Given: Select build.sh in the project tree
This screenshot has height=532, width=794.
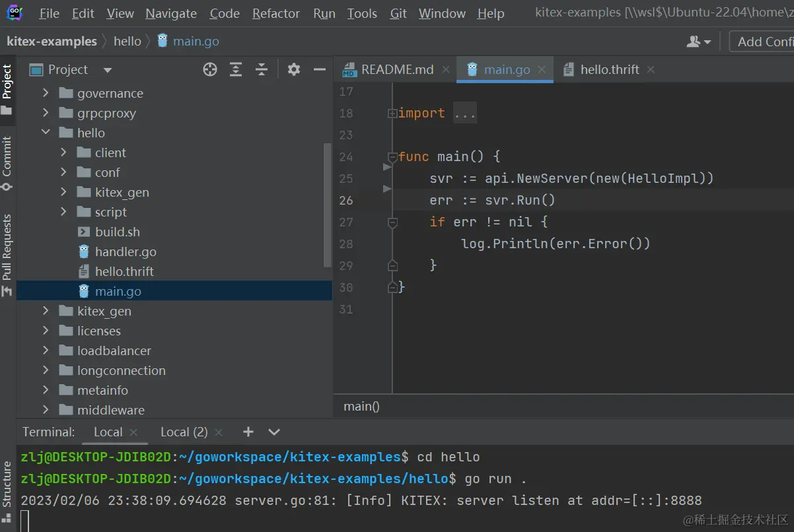Looking at the screenshot, I should point(174,232).
